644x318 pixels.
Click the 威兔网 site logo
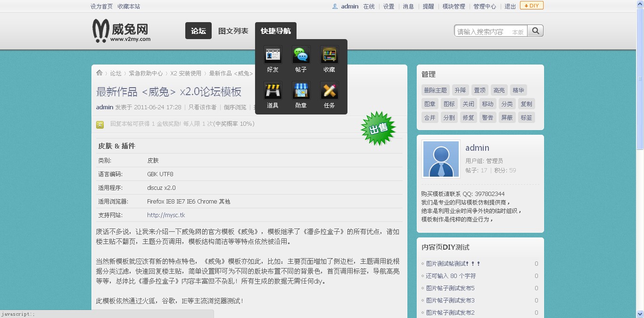click(x=121, y=31)
